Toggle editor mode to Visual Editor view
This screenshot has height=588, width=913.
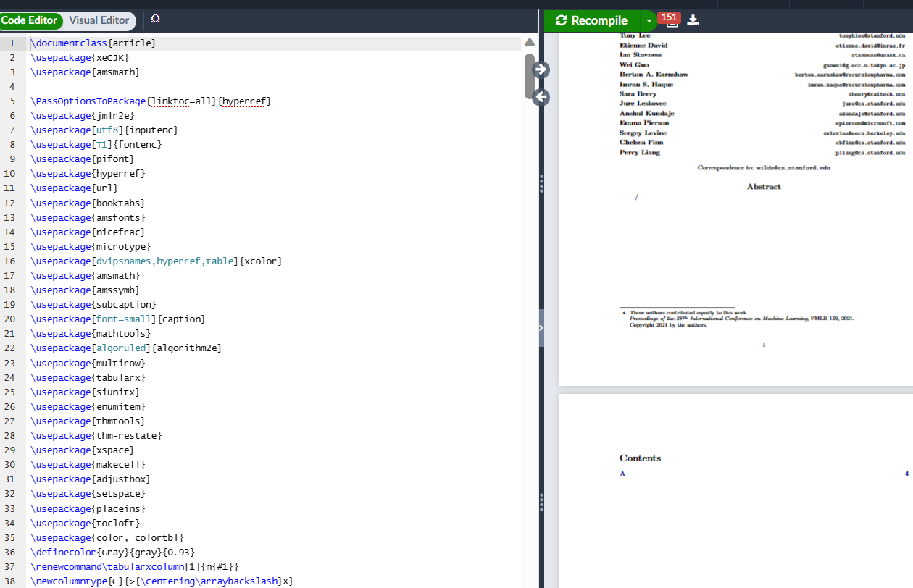coord(99,20)
